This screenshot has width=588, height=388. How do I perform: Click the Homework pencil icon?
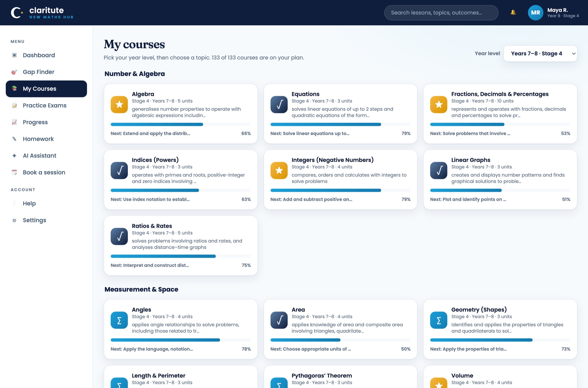[14, 139]
